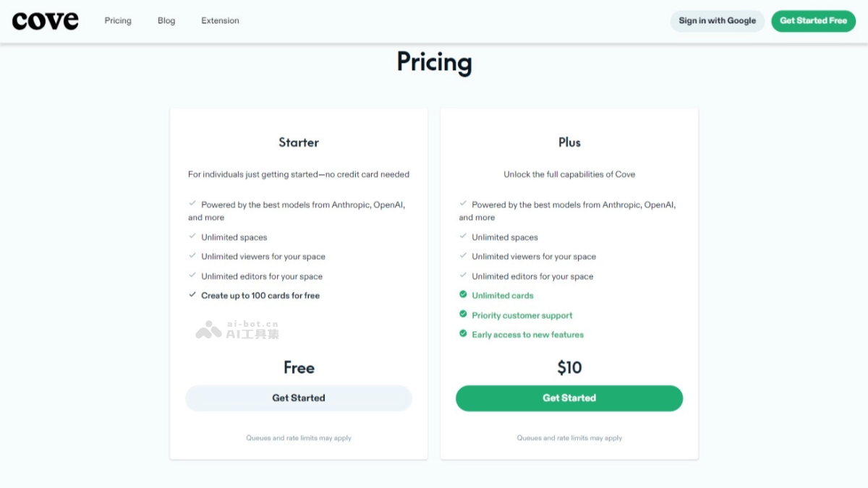Open the Pricing nav link
The image size is (868, 488).
coord(118,20)
